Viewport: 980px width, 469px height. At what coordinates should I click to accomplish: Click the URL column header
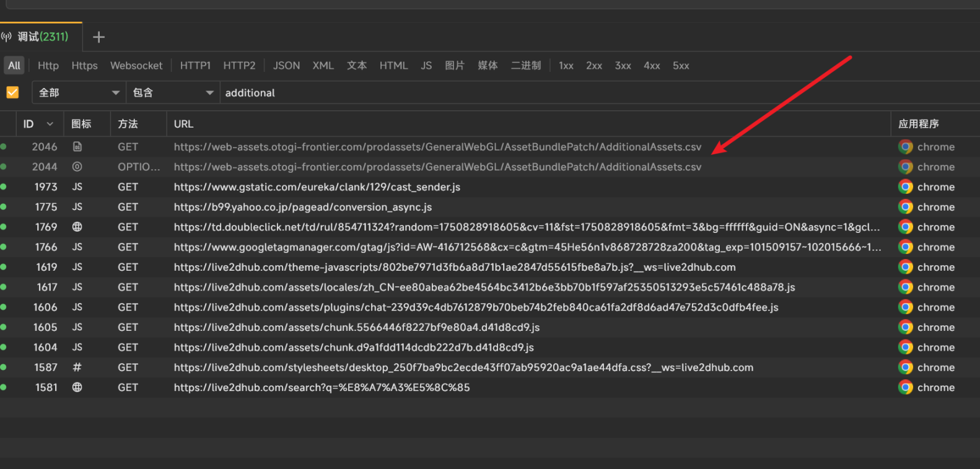coord(183,124)
